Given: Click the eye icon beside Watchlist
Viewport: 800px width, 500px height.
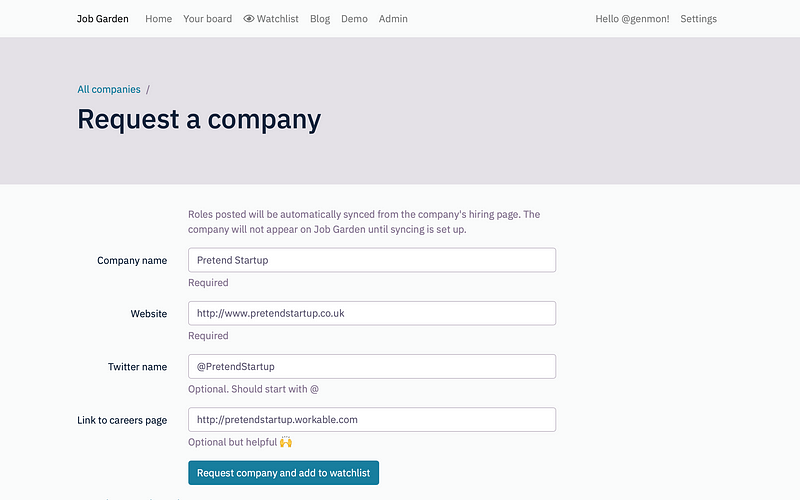Looking at the screenshot, I should [x=248, y=19].
